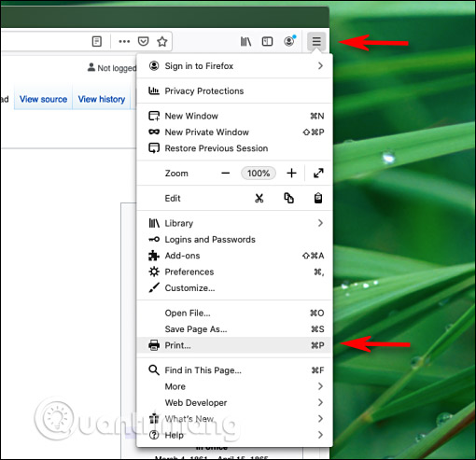Select Print... from the menu
476x460 pixels.
(x=235, y=345)
